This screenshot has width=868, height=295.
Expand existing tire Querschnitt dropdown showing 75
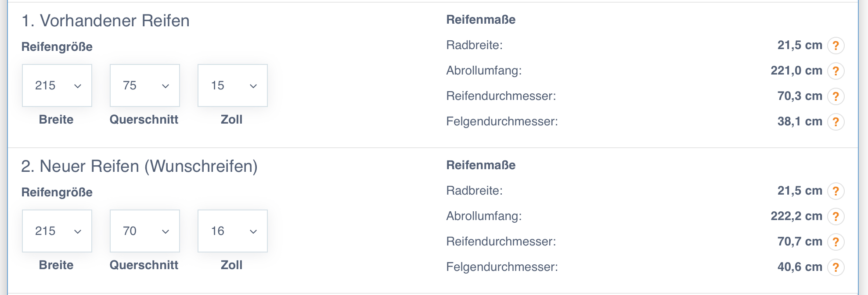click(x=145, y=85)
